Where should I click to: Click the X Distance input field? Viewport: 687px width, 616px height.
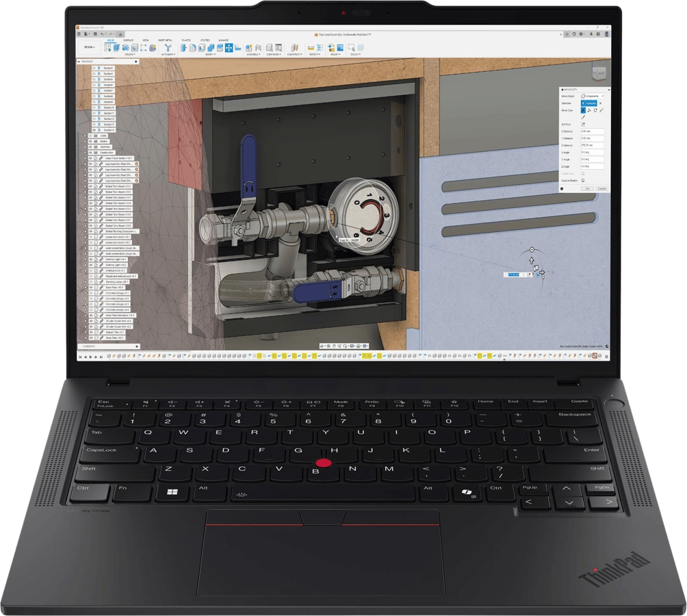click(x=593, y=131)
